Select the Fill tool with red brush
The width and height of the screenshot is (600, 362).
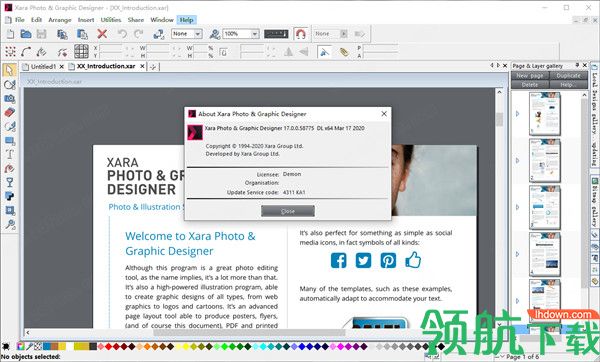pyautogui.click(x=10, y=168)
